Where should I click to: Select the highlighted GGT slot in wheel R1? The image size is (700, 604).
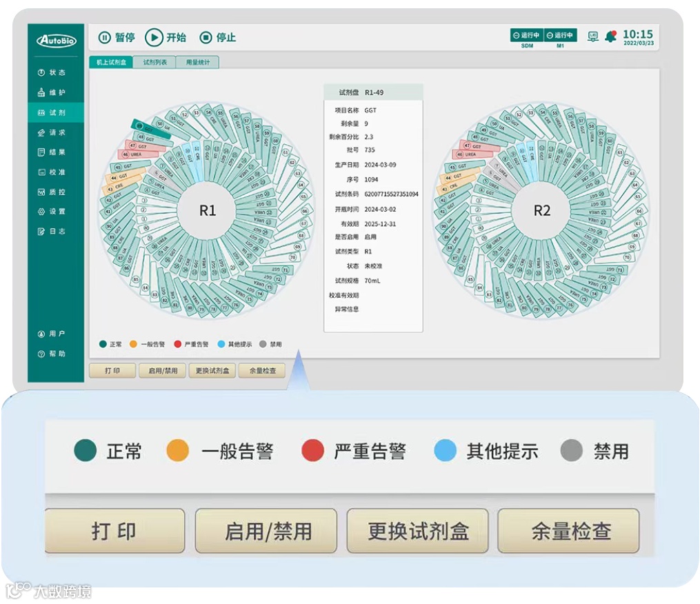click(x=150, y=129)
